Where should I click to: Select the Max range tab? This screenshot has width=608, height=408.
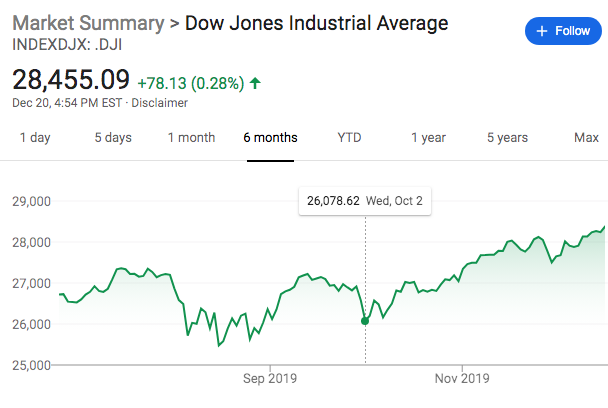(586, 138)
